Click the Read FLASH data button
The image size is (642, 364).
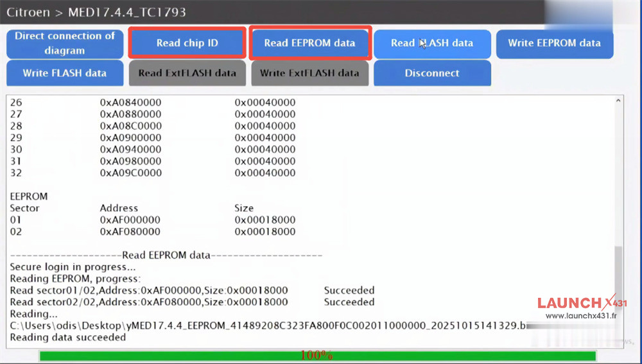pyautogui.click(x=432, y=44)
